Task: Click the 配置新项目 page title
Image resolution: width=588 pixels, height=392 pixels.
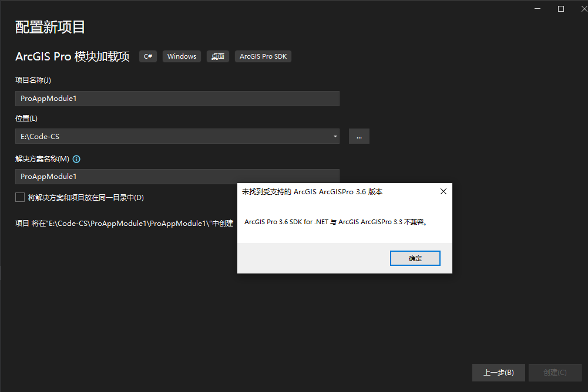Action: pos(50,28)
